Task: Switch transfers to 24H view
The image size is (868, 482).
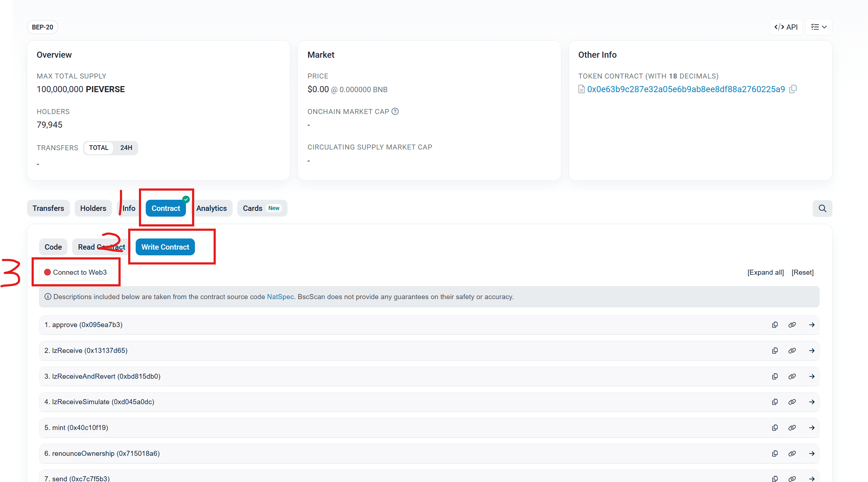Action: coord(126,148)
